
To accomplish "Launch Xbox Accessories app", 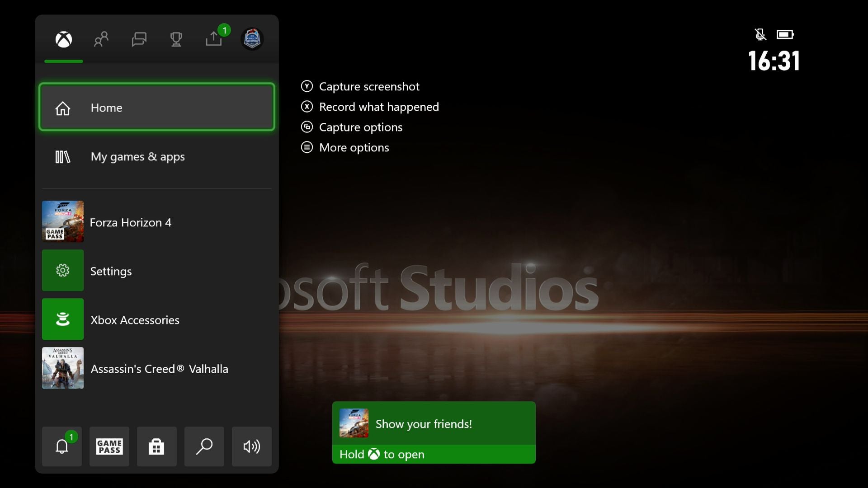I will pos(157,319).
